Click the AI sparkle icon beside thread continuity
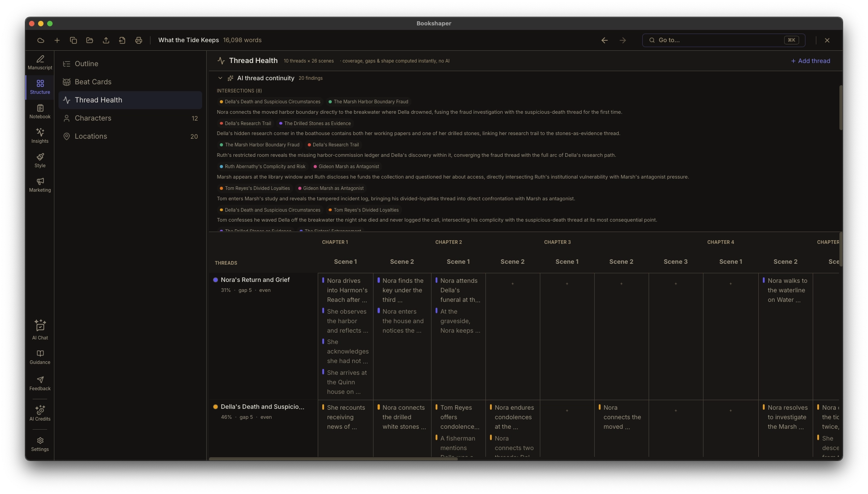The image size is (868, 494). point(230,78)
